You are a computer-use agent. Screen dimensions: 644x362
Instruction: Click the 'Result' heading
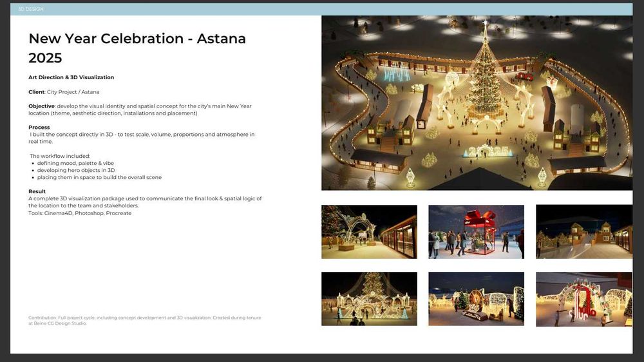coord(37,191)
